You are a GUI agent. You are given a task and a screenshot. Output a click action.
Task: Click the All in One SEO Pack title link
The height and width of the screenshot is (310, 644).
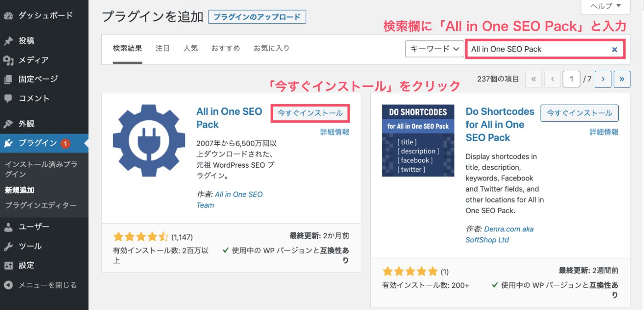(229, 118)
